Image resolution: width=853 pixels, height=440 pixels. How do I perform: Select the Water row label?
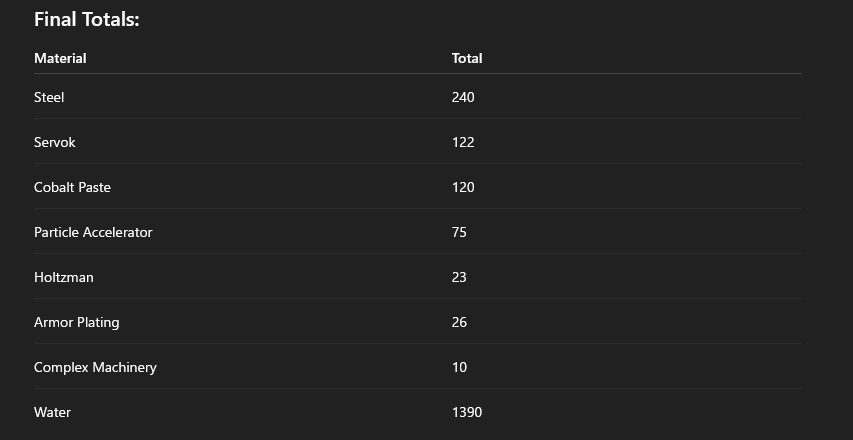(52, 412)
